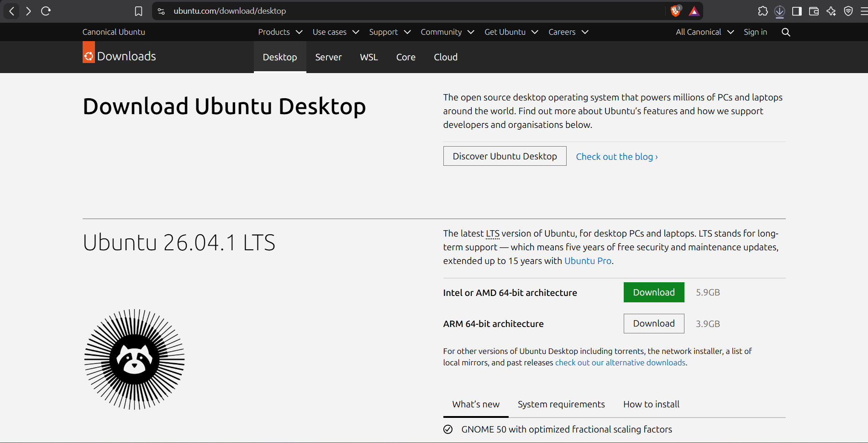Screen dimensions: 868x443
Task: Go forward in browser history
Action: pos(28,11)
